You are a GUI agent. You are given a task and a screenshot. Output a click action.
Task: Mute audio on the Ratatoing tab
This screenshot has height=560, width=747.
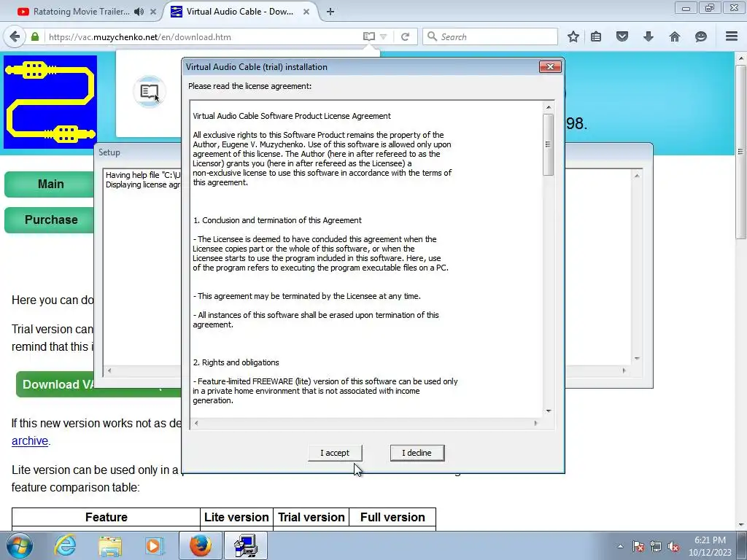pos(139,12)
